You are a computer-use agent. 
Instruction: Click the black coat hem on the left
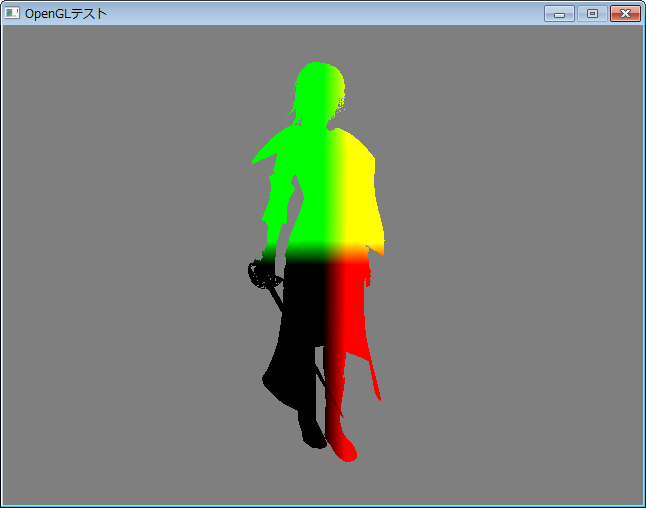275,380
